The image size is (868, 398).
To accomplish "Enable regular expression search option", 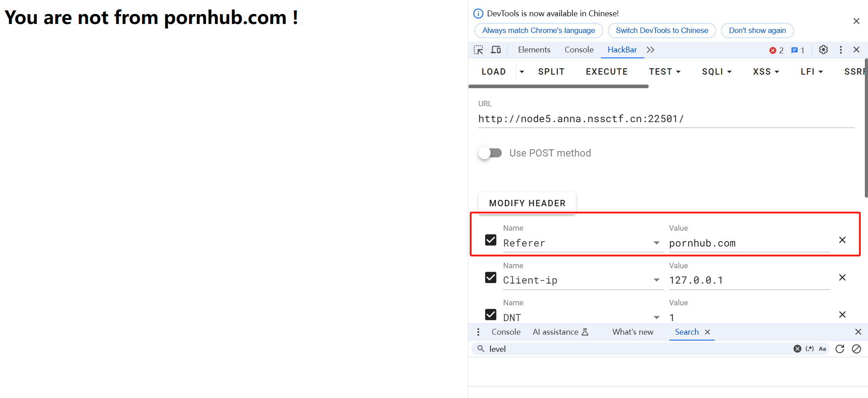I will click(810, 349).
